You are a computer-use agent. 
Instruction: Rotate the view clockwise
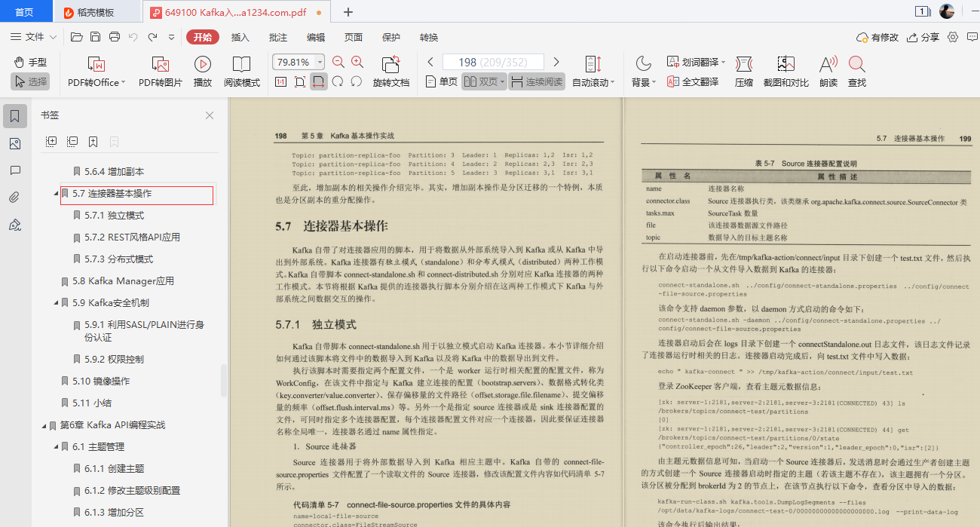[338, 81]
